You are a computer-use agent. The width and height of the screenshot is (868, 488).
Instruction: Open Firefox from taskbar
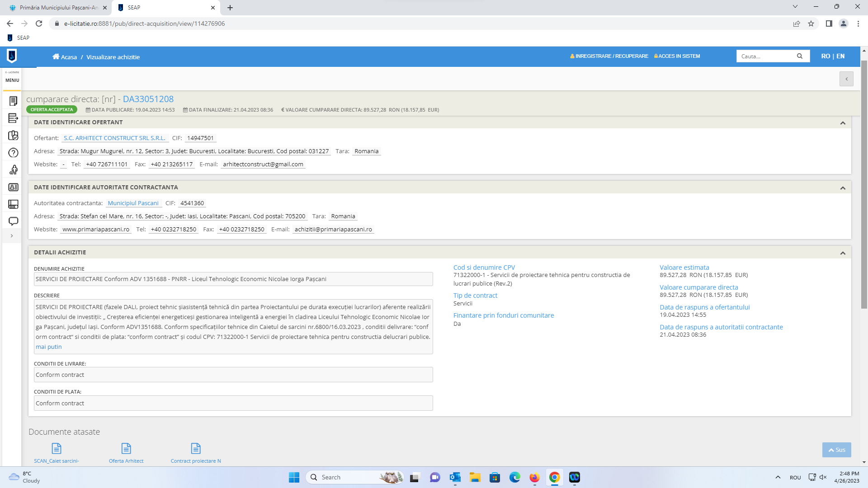pos(534,477)
